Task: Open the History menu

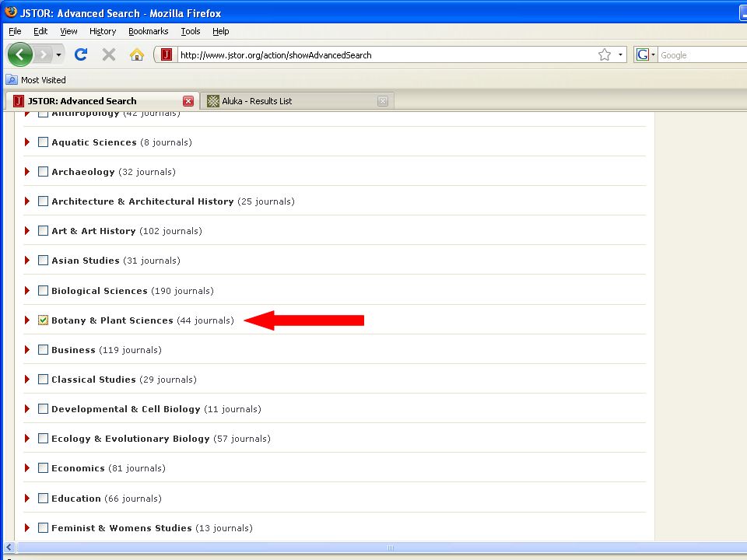Action: tap(103, 31)
